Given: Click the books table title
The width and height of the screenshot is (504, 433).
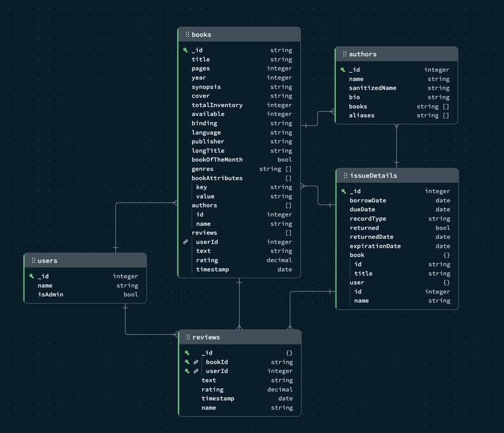Looking at the screenshot, I should [202, 35].
